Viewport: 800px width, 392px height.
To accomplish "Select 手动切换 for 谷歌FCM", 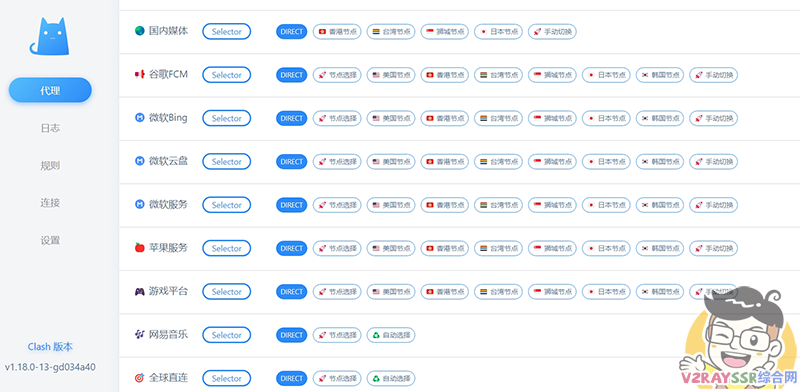I will click(714, 75).
